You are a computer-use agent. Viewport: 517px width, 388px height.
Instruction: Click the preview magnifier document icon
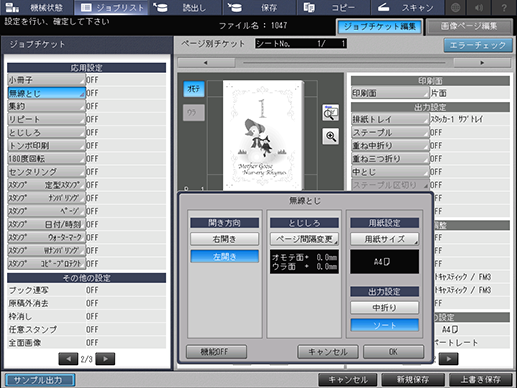point(330,113)
